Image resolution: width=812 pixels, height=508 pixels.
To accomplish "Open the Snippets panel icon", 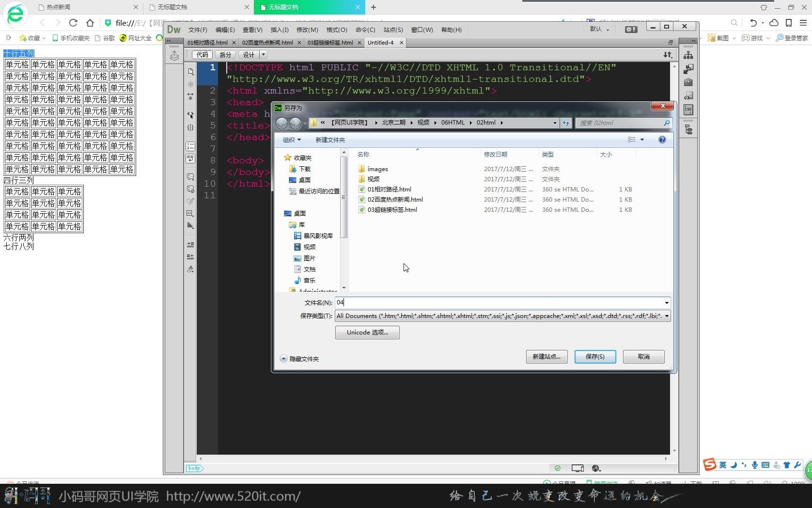I will [x=688, y=96].
